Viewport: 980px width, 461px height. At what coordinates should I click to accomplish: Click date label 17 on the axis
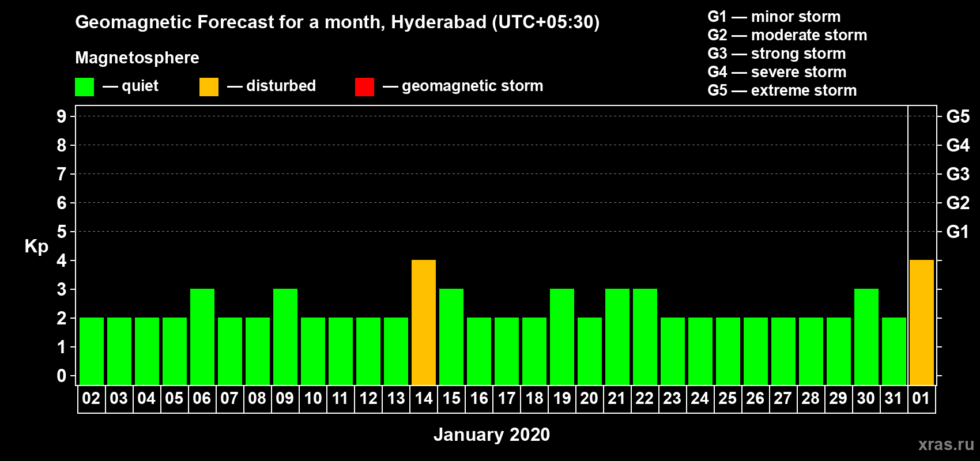pyautogui.click(x=507, y=398)
